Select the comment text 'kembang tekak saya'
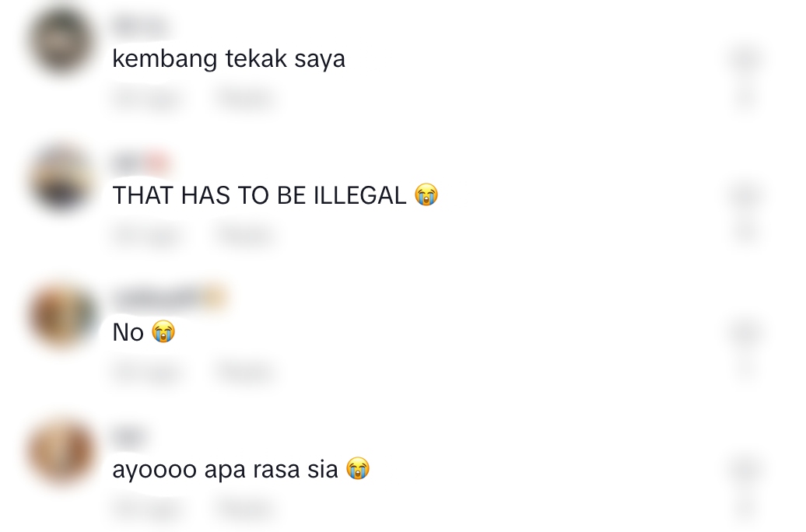The height and width of the screenshot is (532, 806). click(x=229, y=58)
